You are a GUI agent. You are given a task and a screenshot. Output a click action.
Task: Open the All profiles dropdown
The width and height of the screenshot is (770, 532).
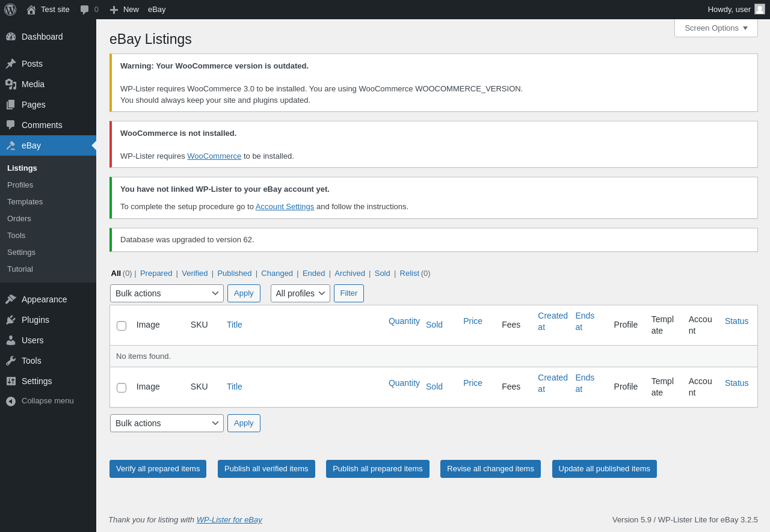[300, 293]
